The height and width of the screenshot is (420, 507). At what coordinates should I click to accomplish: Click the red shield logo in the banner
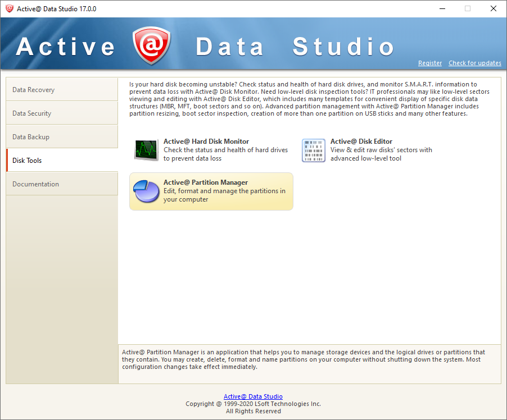(x=151, y=45)
